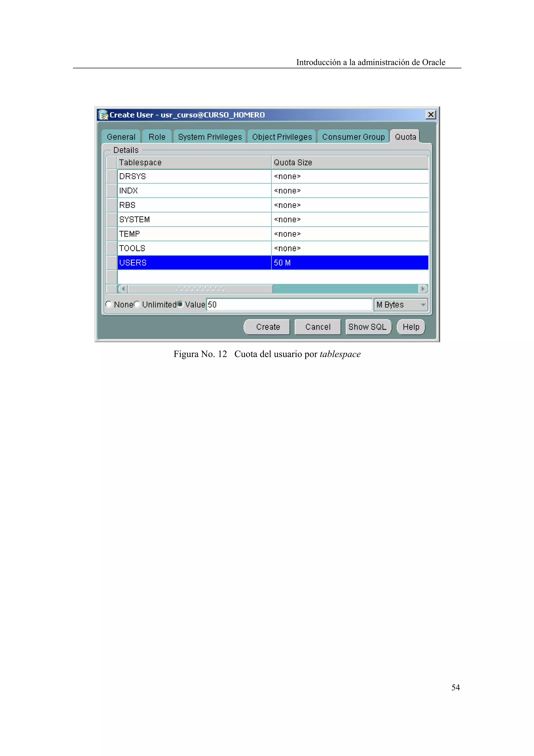Viewport: 534px width, 756px height.
Task: Click the horizontal scrollbar thumb
Action: pyautogui.click(x=200, y=289)
